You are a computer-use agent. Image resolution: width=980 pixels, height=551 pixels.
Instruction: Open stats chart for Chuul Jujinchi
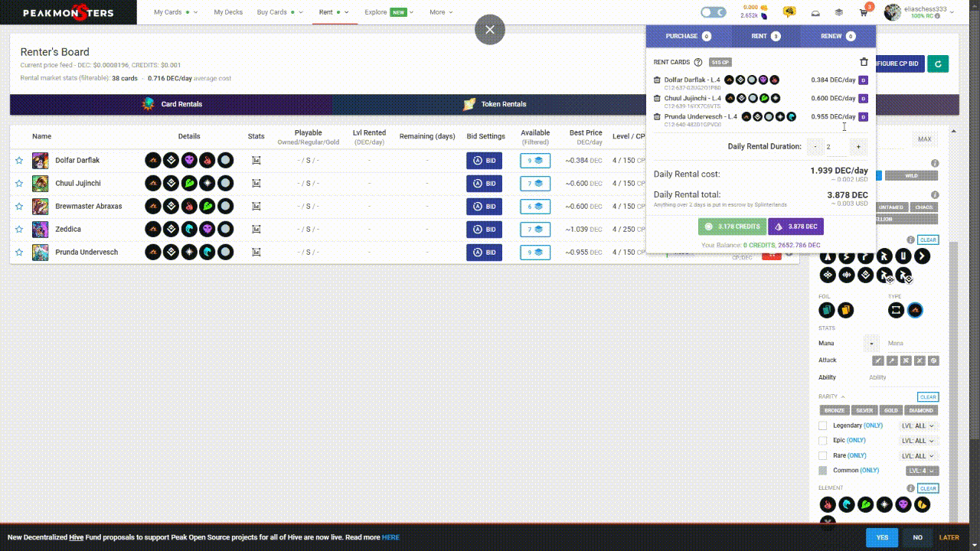tap(256, 183)
